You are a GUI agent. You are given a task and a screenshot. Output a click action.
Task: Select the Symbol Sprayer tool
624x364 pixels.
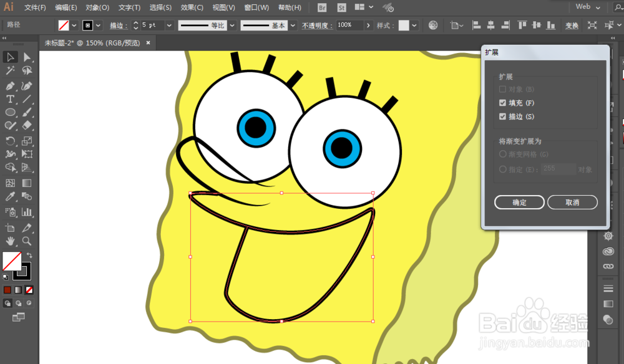(x=11, y=212)
